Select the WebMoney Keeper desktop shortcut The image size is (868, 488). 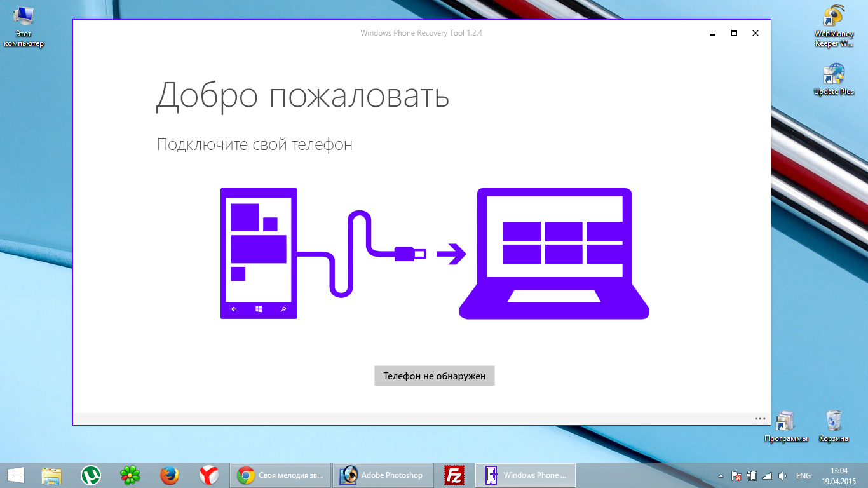point(834,27)
